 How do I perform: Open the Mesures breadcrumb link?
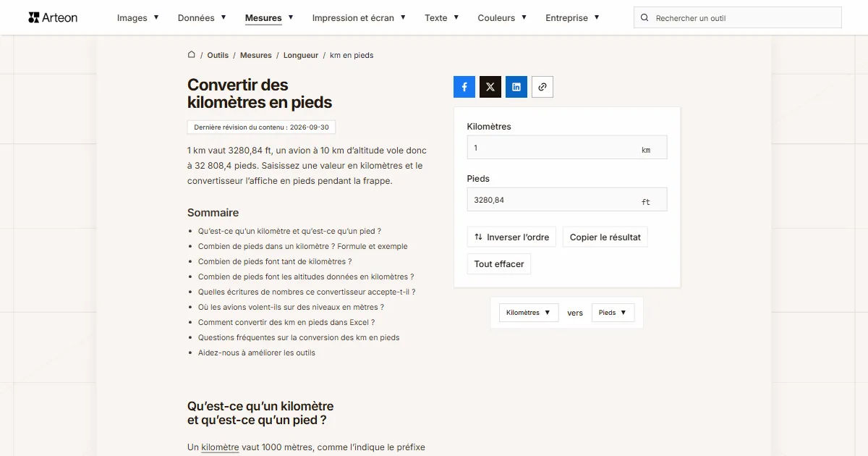coord(256,55)
